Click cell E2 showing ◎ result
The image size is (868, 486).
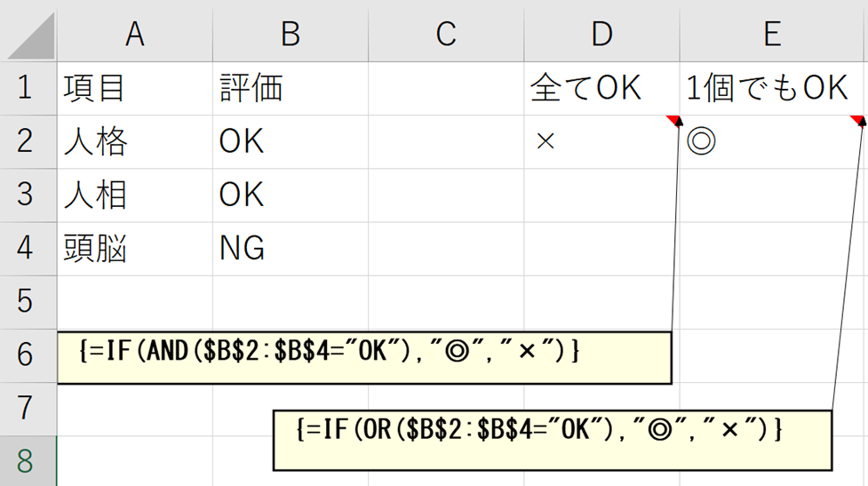click(771, 141)
